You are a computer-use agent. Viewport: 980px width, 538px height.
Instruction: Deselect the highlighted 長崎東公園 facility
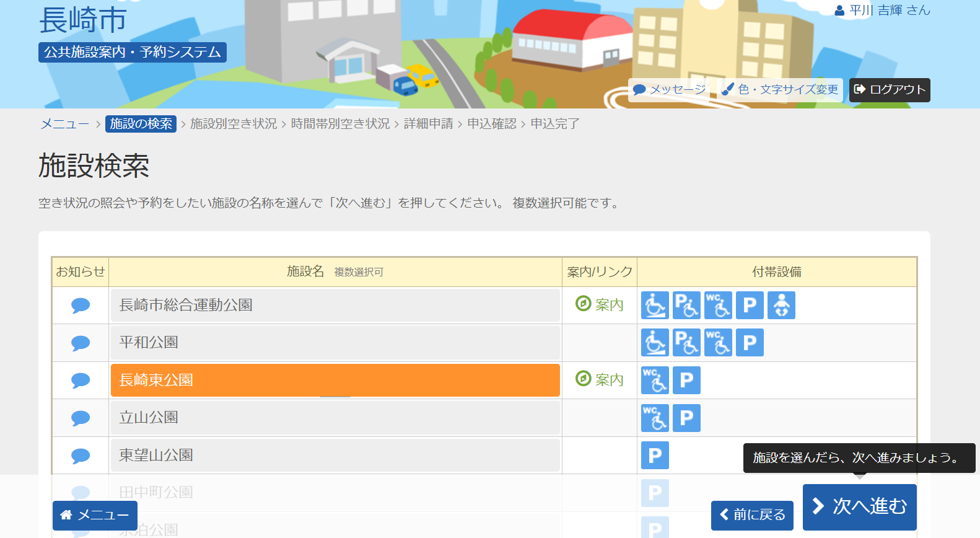(335, 380)
